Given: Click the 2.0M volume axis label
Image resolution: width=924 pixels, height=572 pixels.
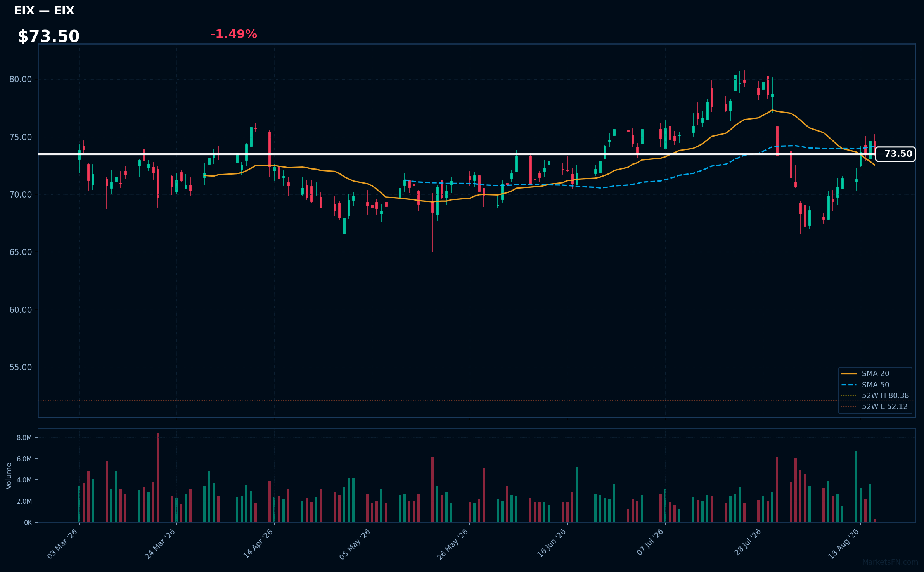Looking at the screenshot, I should pos(24,501).
